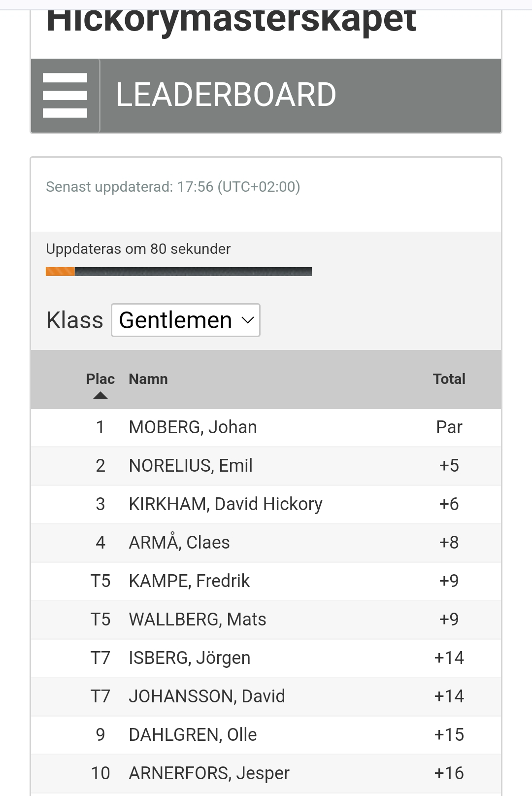Click the Senast uppdaterad timestamp text

[173, 187]
